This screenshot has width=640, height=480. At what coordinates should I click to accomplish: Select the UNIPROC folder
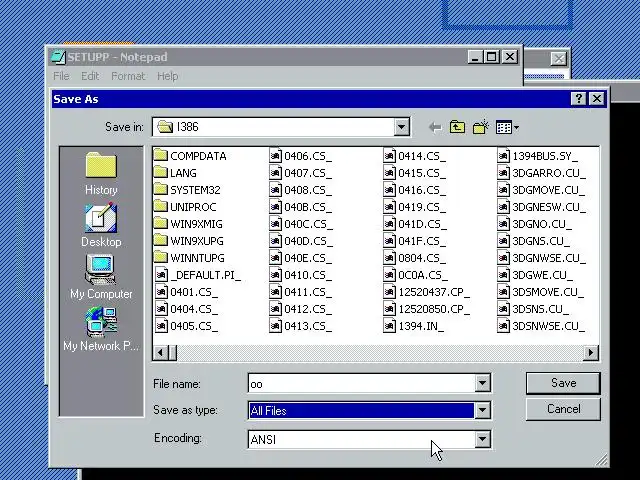[x=185, y=207]
